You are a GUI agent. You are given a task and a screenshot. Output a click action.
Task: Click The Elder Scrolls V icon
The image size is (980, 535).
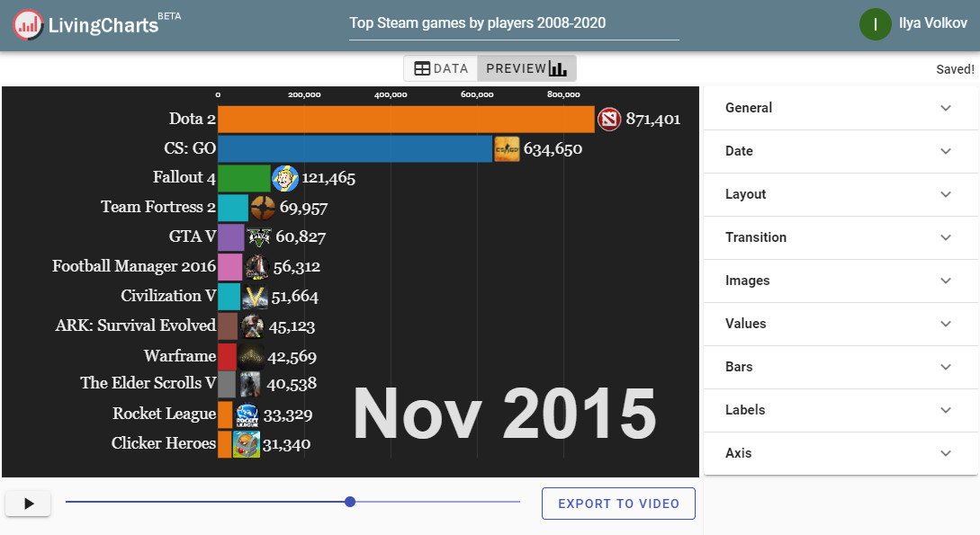(x=249, y=384)
